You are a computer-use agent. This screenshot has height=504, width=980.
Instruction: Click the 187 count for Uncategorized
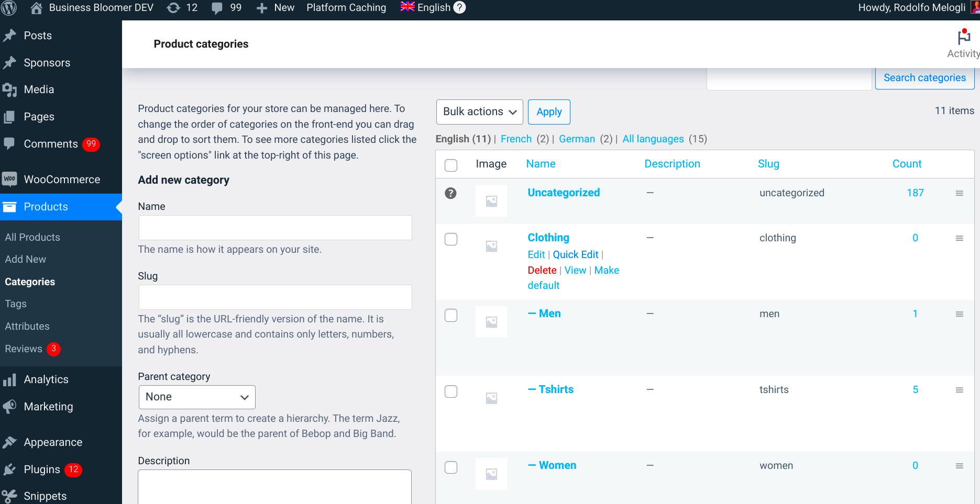click(x=915, y=193)
